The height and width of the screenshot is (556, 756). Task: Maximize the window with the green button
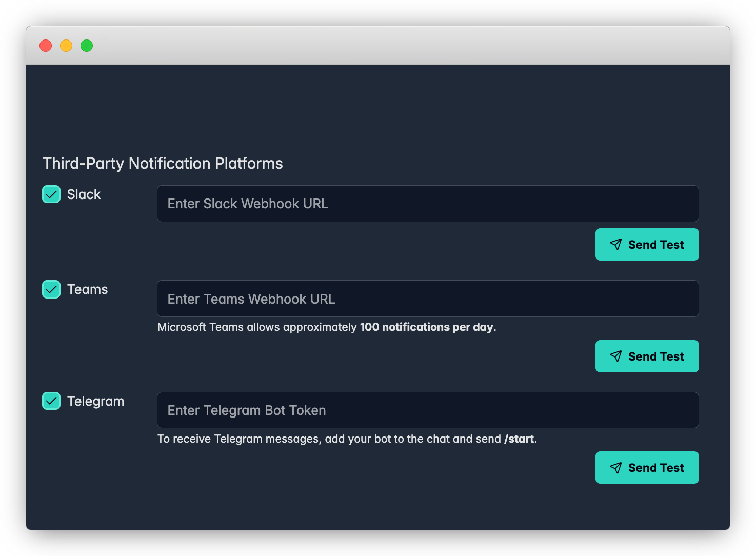(x=87, y=46)
